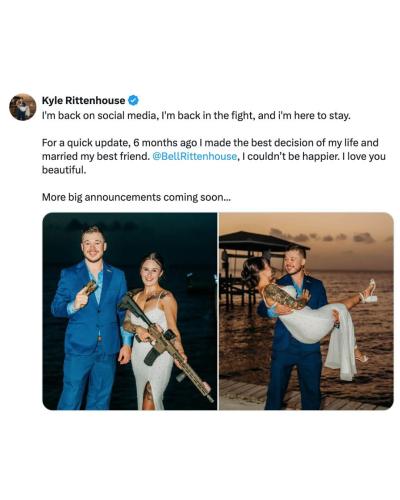Click the "For a quick update" line
400x500 pixels.
click(210, 143)
